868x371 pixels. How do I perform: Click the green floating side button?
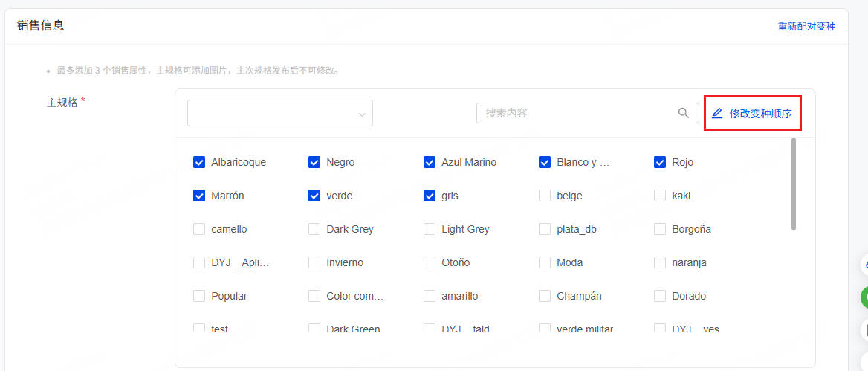(864, 297)
